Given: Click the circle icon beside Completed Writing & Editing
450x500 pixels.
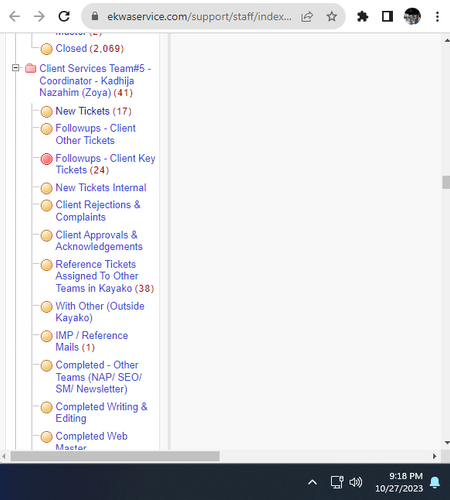Looking at the screenshot, I should 46,407.
